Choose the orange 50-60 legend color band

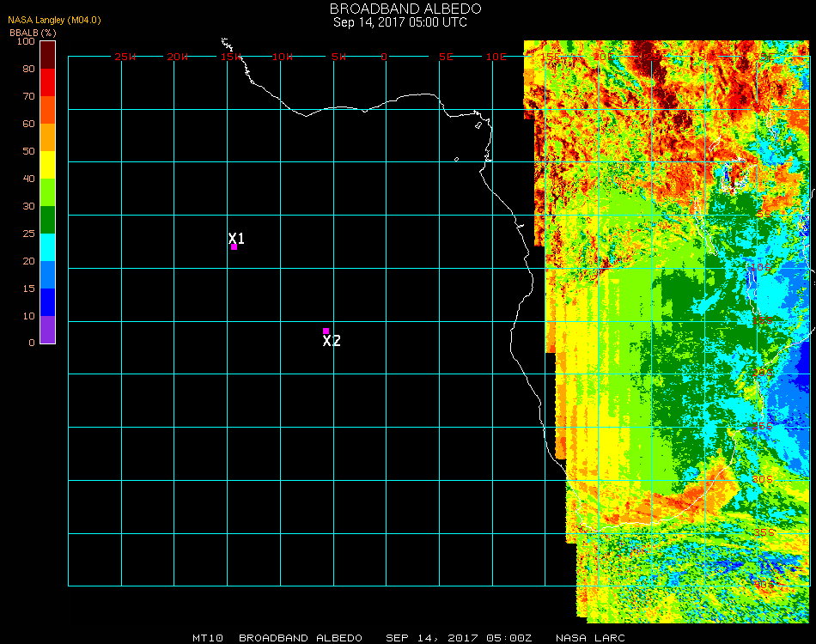click(x=47, y=137)
